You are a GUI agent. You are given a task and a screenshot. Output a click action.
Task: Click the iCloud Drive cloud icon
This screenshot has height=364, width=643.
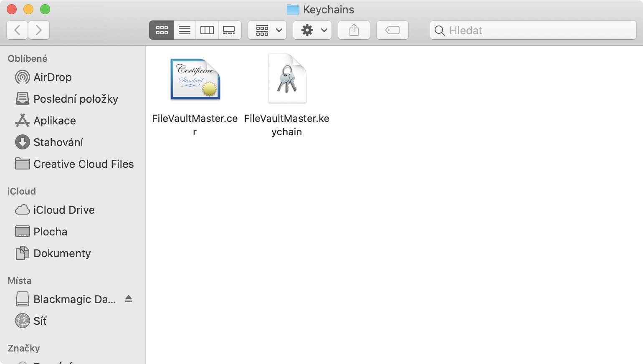(x=23, y=210)
